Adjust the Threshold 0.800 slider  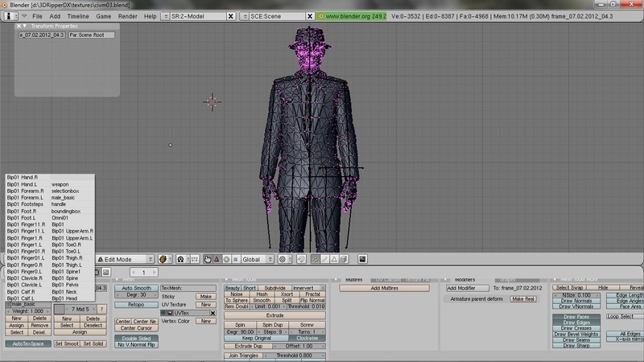pyautogui.click(x=294, y=356)
